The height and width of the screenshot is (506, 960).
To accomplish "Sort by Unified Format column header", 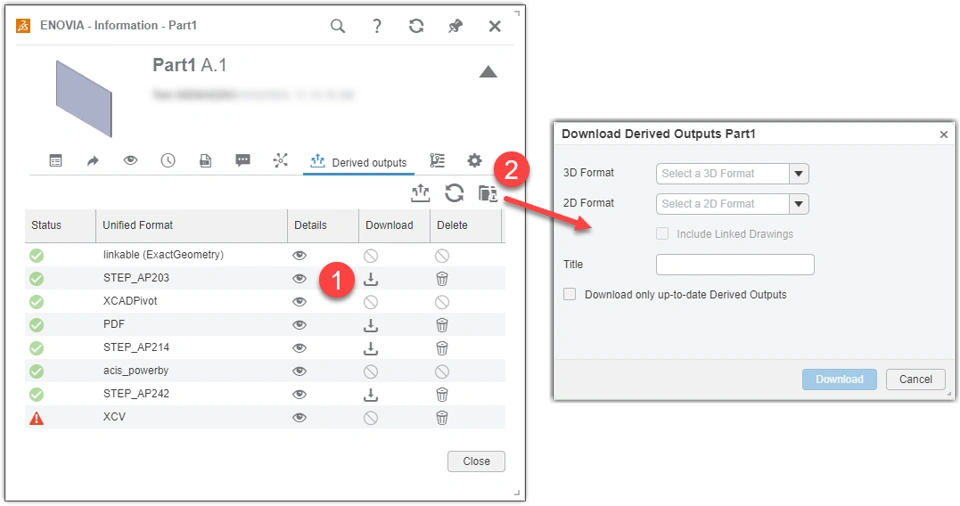I will tap(192, 225).
